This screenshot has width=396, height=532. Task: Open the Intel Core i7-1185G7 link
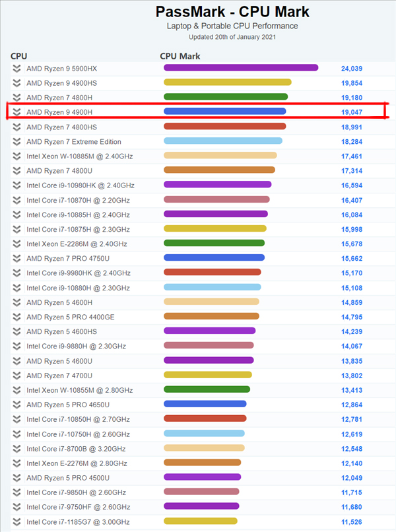point(78,522)
